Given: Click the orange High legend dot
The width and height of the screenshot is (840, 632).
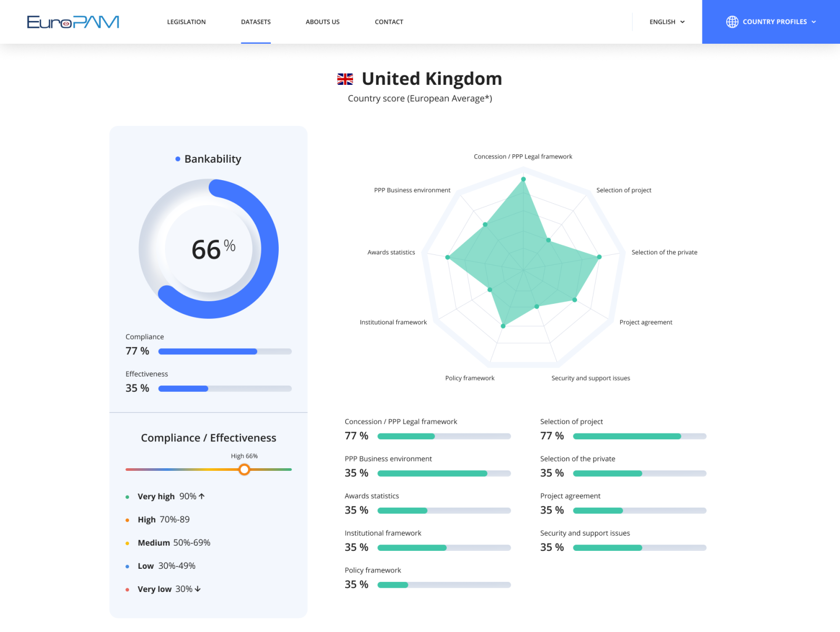Looking at the screenshot, I should tap(127, 520).
